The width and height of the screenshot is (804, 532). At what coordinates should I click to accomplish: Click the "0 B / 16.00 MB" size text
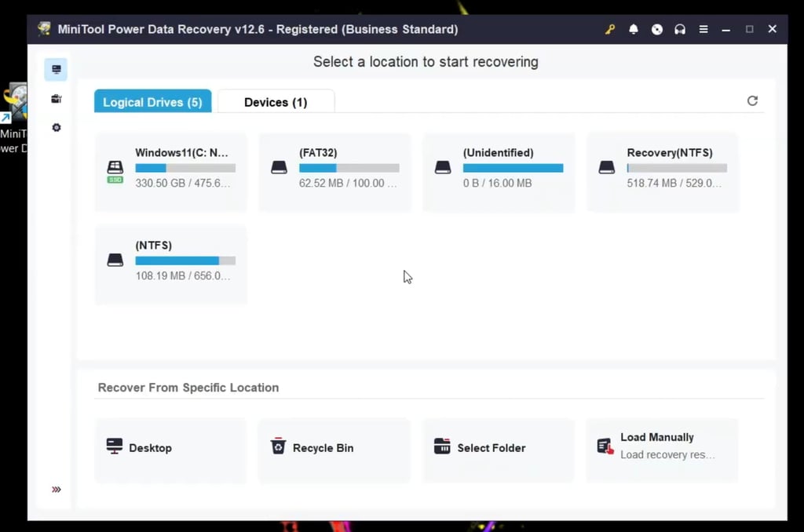point(497,183)
